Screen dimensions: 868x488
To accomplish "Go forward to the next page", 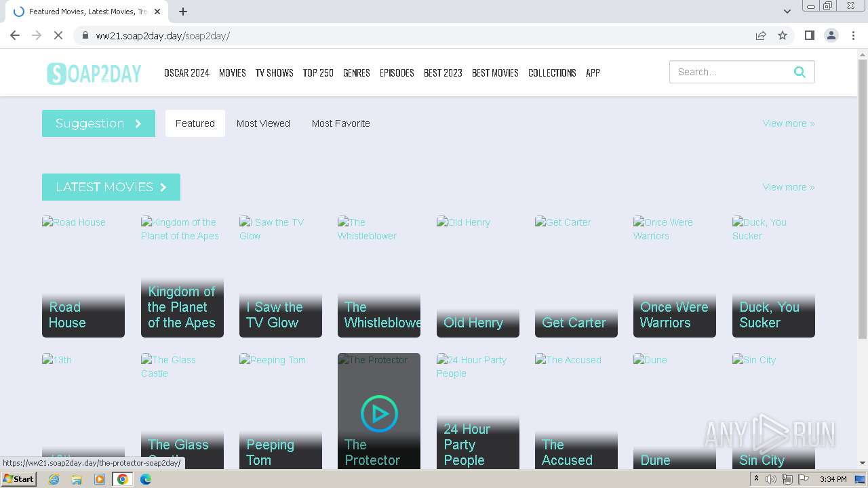I will click(x=37, y=35).
